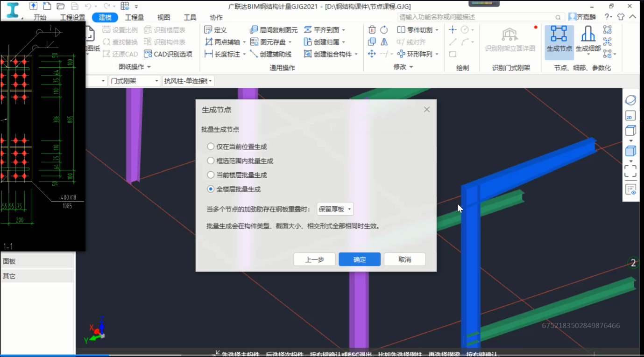Click the move arrows icon in 修改 group

click(372, 54)
